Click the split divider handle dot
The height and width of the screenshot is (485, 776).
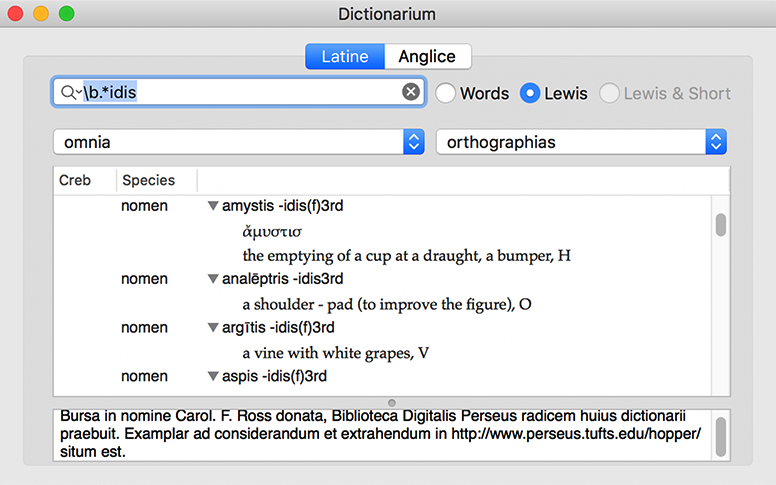tap(391, 403)
